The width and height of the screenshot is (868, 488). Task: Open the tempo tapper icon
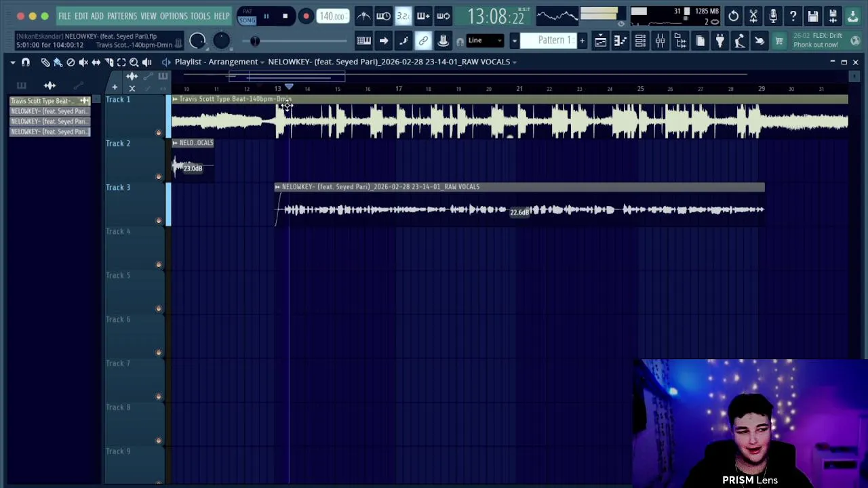740,41
